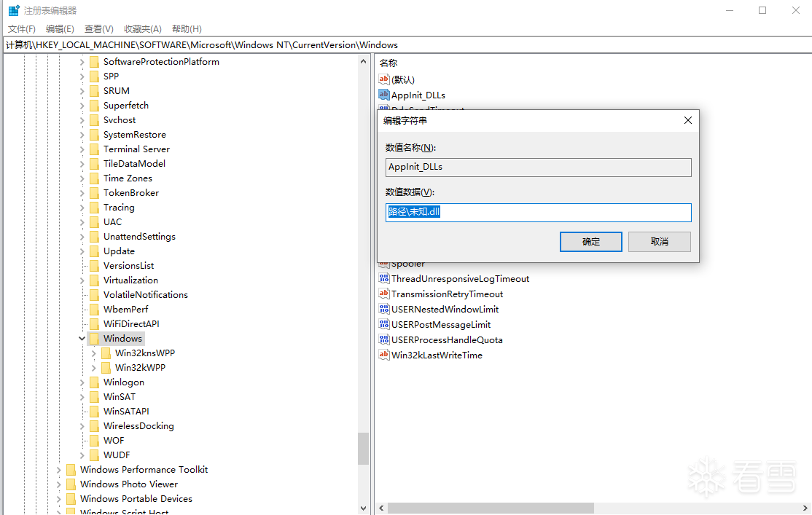Image resolution: width=812 pixels, height=515 pixels.
Task: Select the WiFiDirectAPI key
Action: coord(131,324)
